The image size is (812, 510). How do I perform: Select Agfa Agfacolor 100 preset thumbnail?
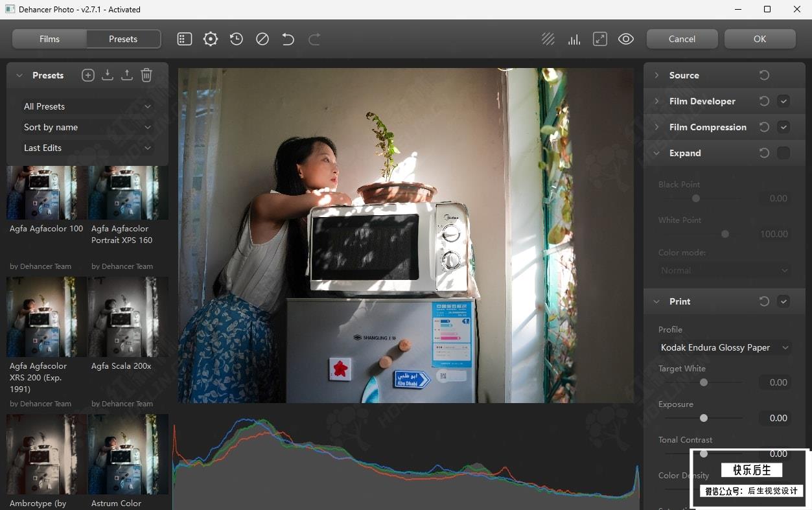point(47,192)
